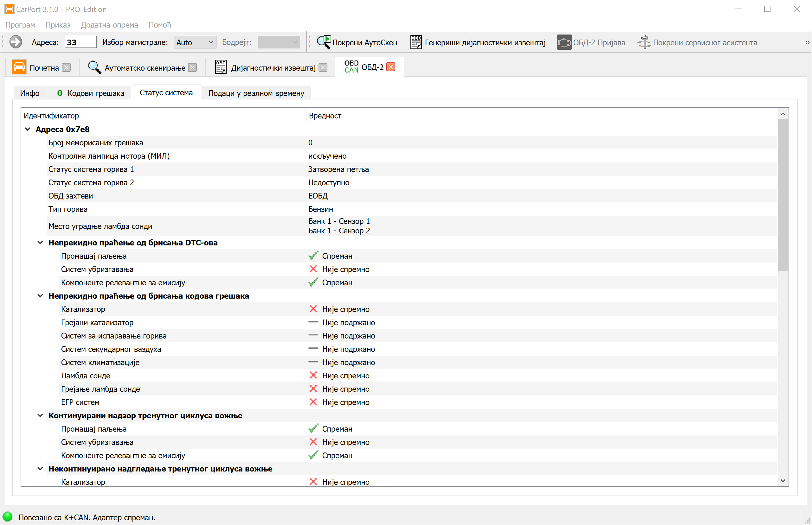
Task: Switch to Подаци у реалном времену tab
Action: [256, 93]
